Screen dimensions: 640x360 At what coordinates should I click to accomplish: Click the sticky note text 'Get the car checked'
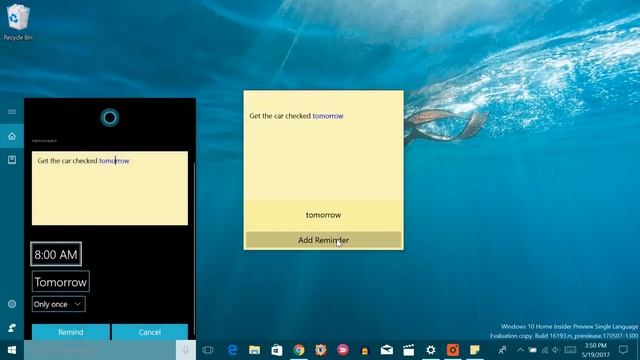280,116
